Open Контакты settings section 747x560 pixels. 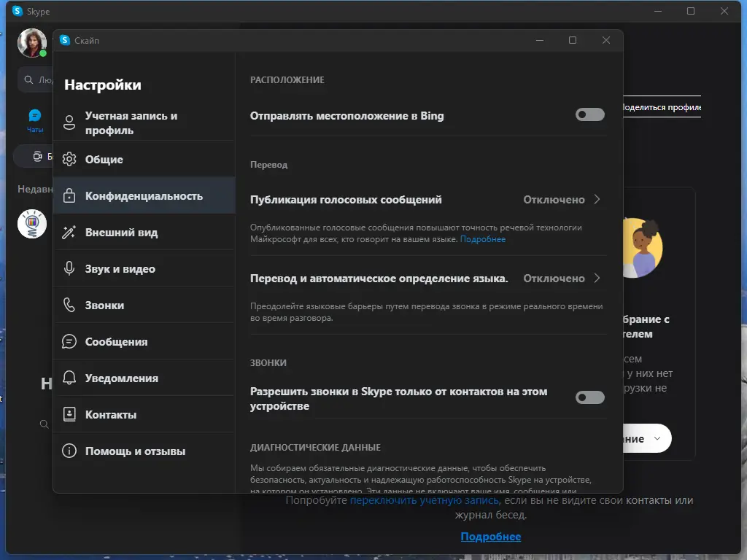pyautogui.click(x=69, y=414)
